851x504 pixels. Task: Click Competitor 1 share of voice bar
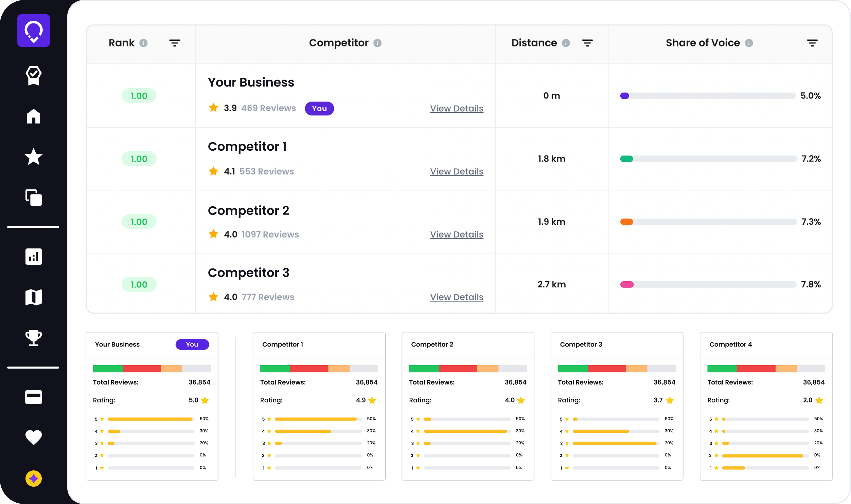pos(708,158)
